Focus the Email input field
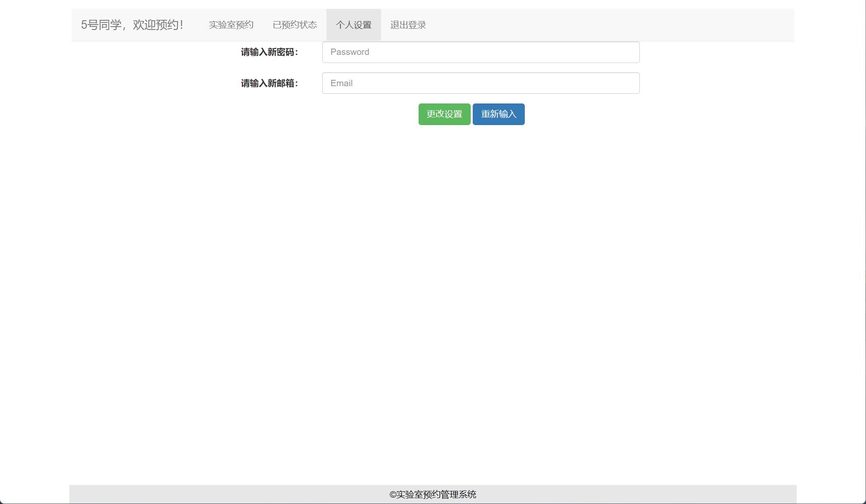 [x=481, y=83]
